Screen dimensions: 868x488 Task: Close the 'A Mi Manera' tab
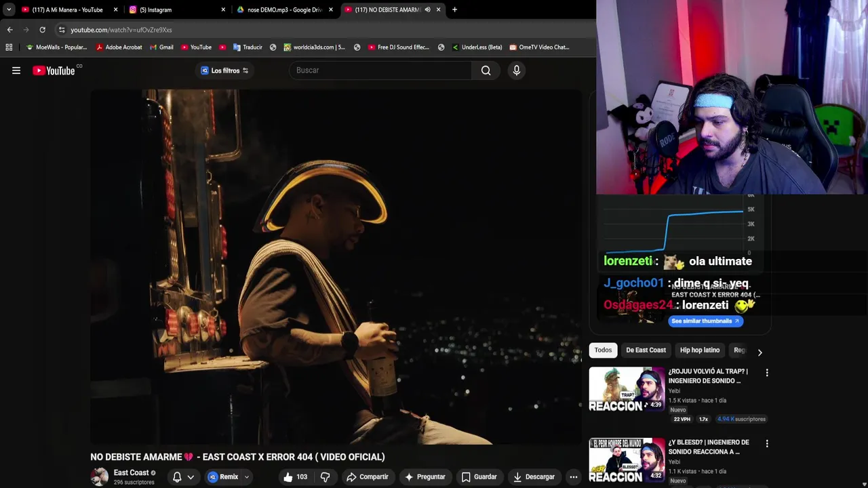coord(115,9)
